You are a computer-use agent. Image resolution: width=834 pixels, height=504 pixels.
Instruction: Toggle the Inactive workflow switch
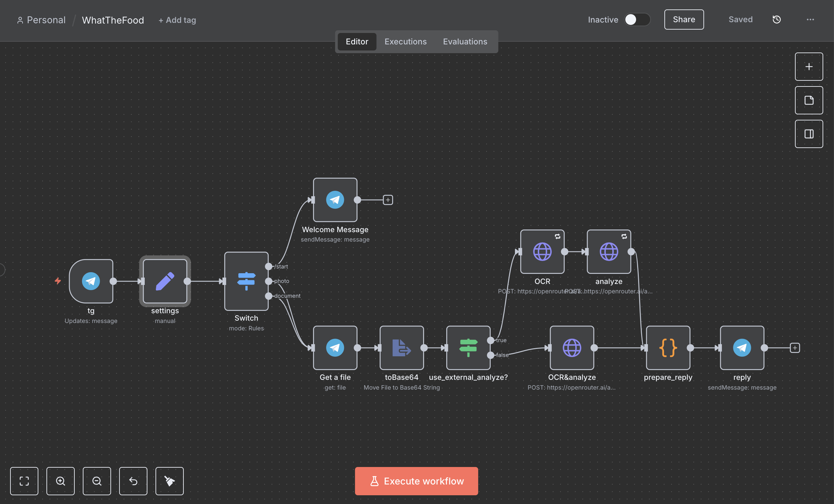tap(637, 20)
